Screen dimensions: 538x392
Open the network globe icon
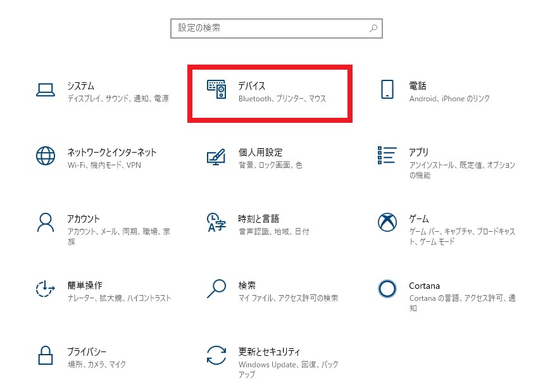point(46,156)
